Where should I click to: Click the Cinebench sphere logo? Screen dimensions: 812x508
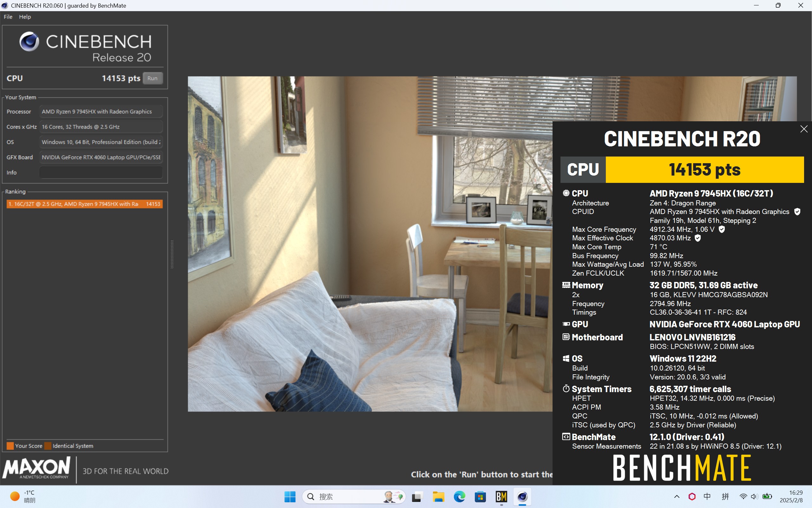pyautogui.click(x=29, y=42)
